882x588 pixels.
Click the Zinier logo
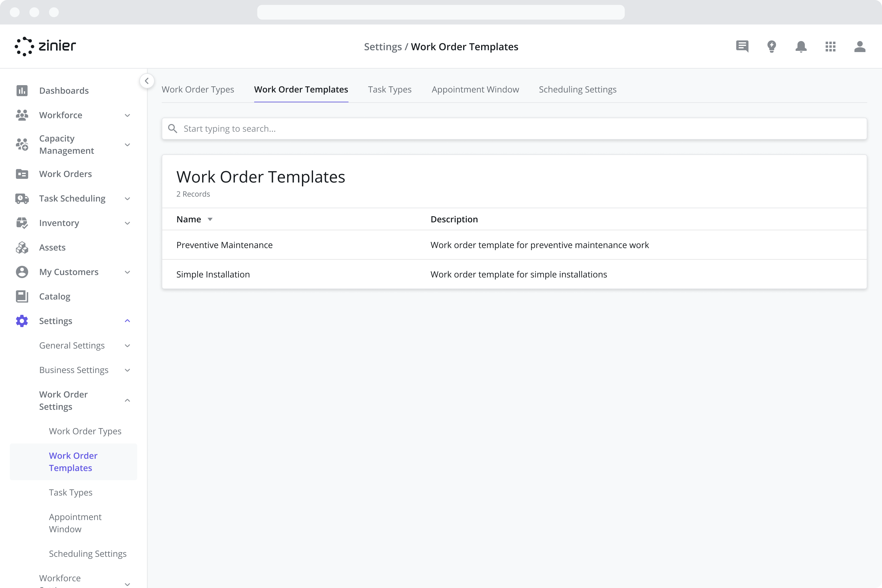(x=45, y=46)
